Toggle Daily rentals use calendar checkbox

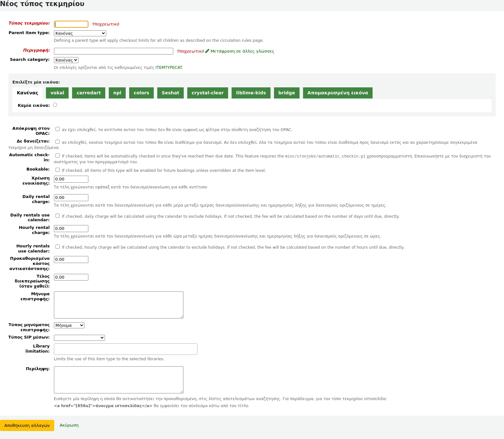point(58,216)
